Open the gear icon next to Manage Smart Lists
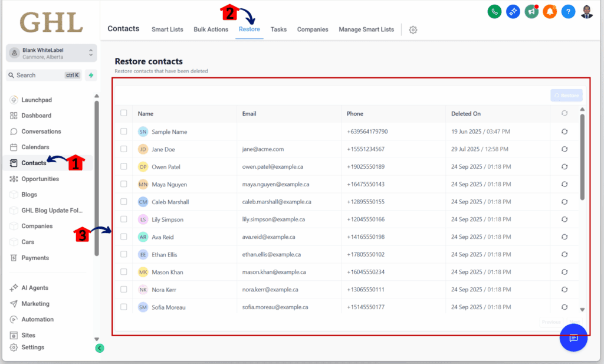This screenshot has width=604, height=364. [x=413, y=29]
